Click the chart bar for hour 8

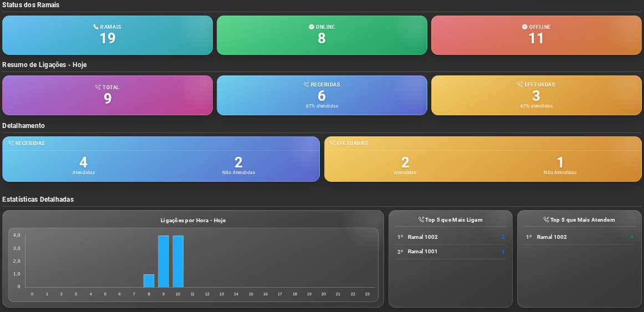149,281
